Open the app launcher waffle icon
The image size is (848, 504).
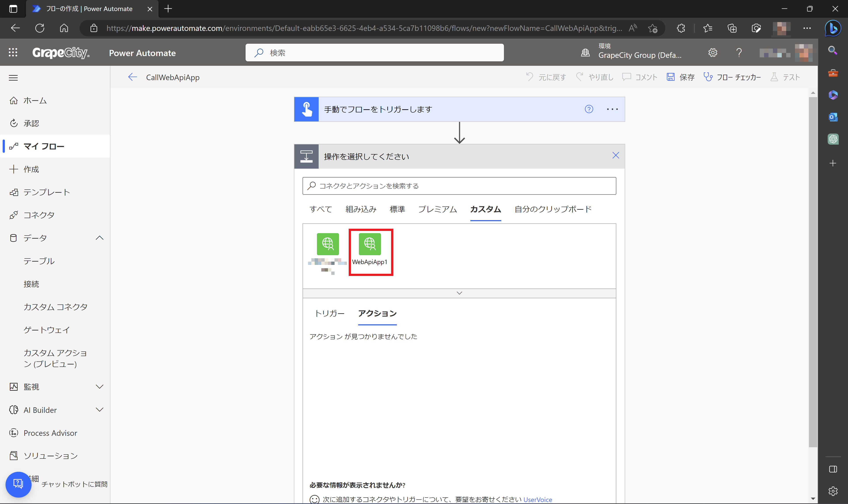point(13,52)
